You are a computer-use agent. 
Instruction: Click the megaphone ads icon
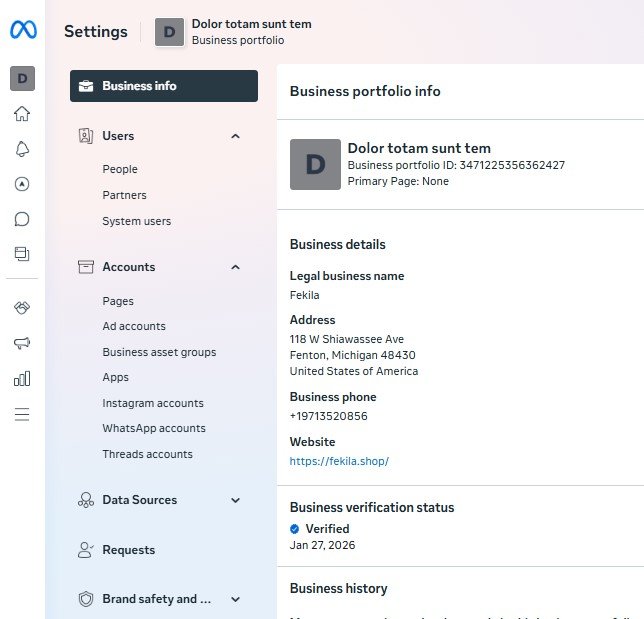tap(22, 343)
